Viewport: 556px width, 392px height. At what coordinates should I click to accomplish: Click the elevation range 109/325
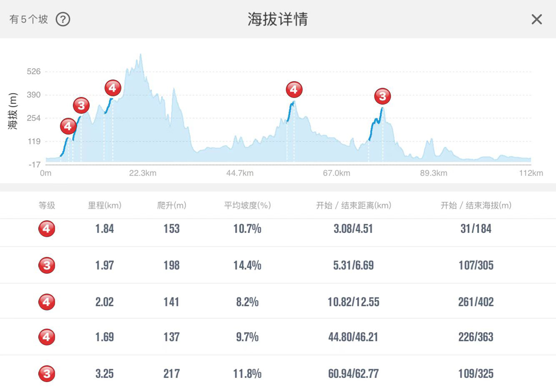click(476, 374)
